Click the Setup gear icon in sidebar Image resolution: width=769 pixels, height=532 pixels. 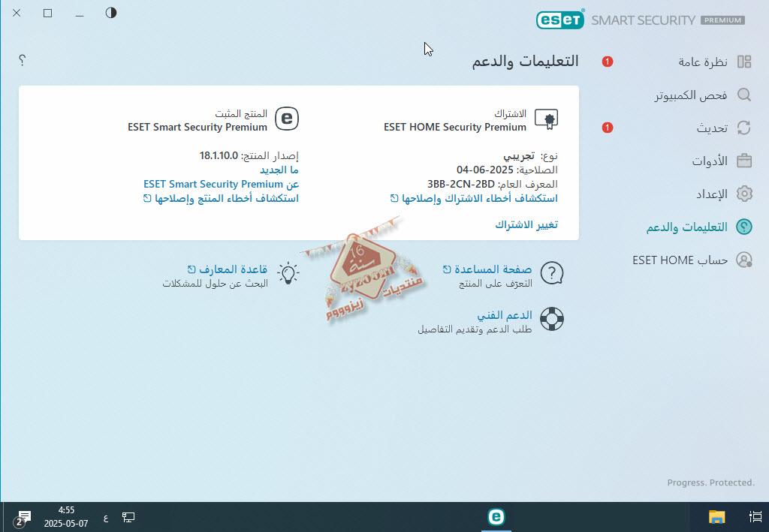pyautogui.click(x=744, y=194)
